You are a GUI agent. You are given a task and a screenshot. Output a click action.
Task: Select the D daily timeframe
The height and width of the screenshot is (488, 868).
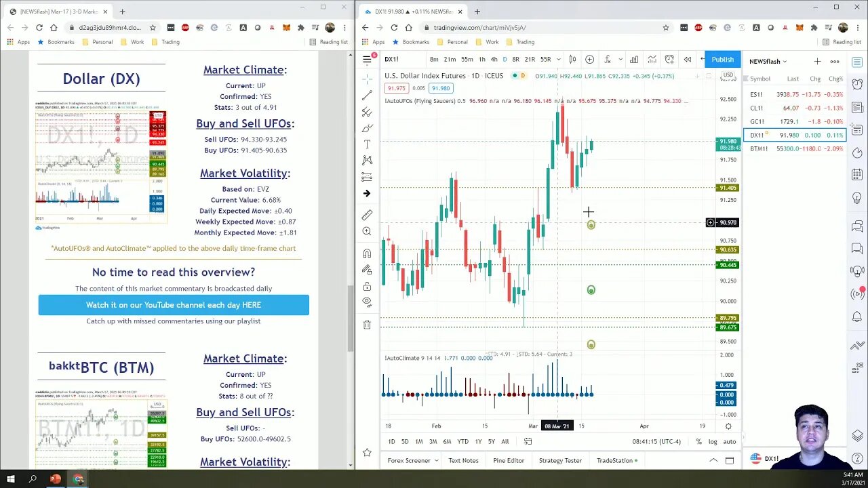point(504,60)
